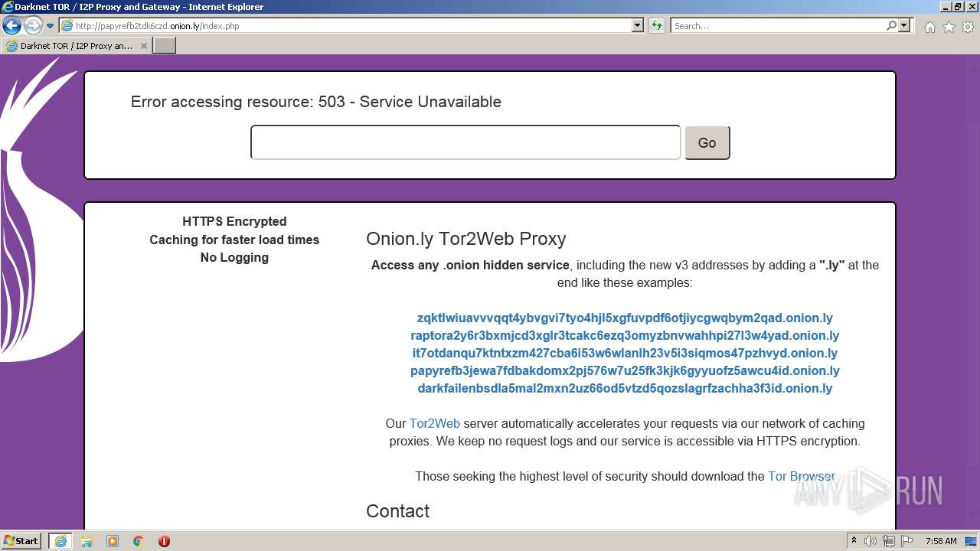Click the page icon in address bar
Image resolution: width=980 pixels, height=551 pixels.
[67, 25]
